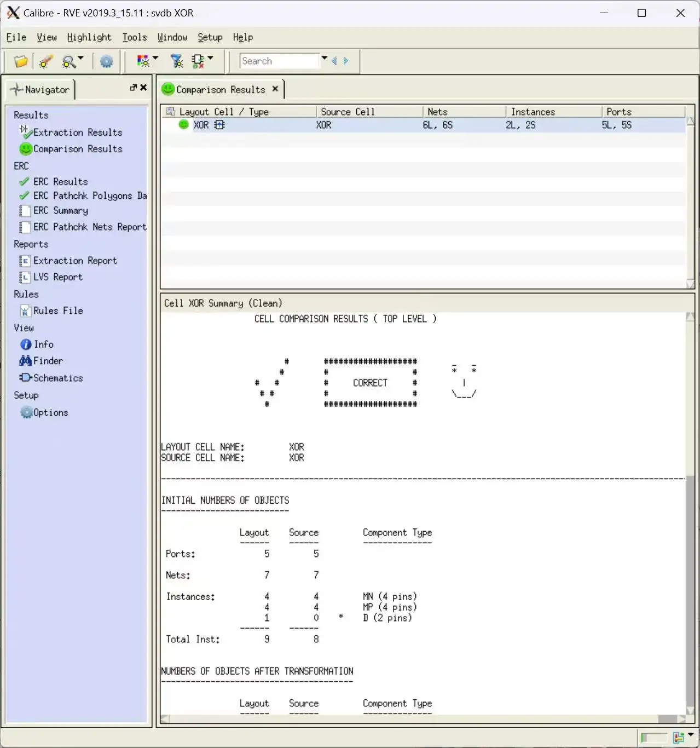Viewport: 700px width, 748px height.
Task: Close the Comparison Results tab
Action: click(x=275, y=89)
